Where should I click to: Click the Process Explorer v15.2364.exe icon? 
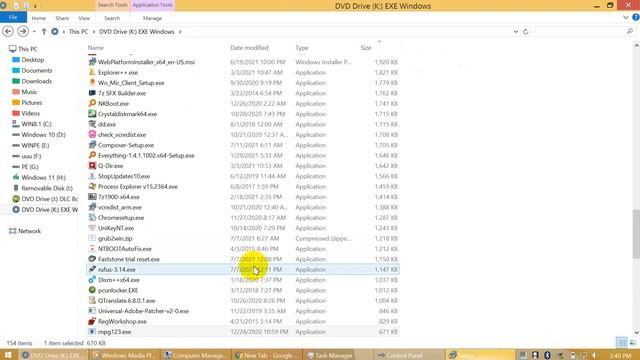(92, 187)
